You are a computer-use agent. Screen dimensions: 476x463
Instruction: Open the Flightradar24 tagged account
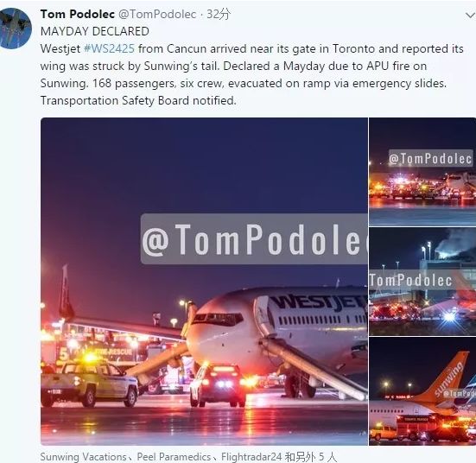251,457
